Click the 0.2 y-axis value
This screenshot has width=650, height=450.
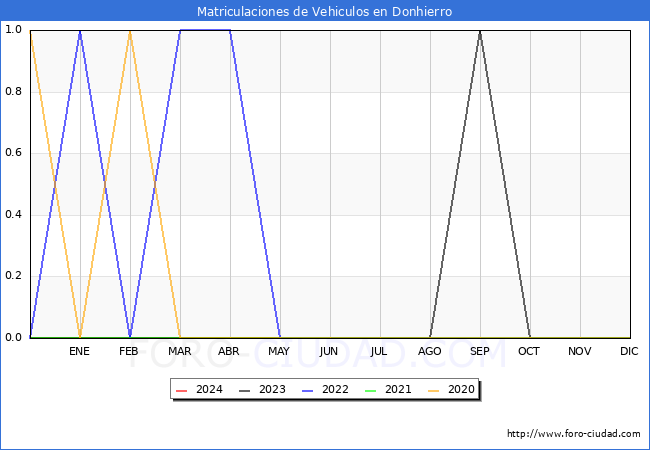coord(13,276)
